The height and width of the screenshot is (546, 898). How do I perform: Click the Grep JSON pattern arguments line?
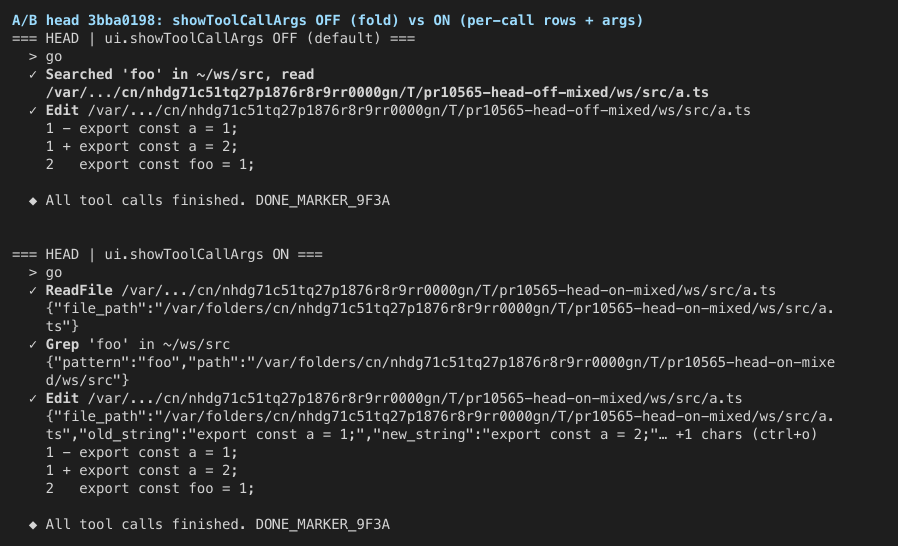[440, 371]
